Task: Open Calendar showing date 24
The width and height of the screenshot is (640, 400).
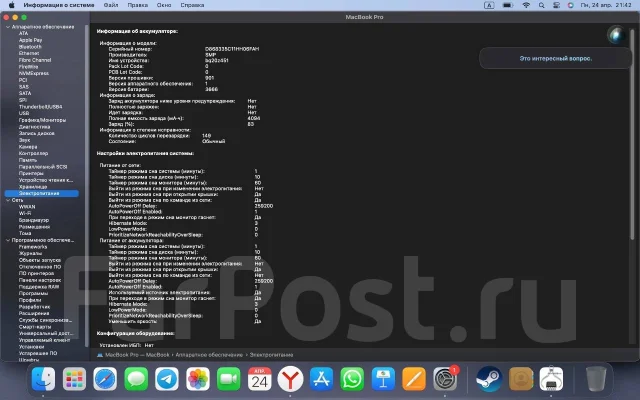Action: [x=259, y=379]
